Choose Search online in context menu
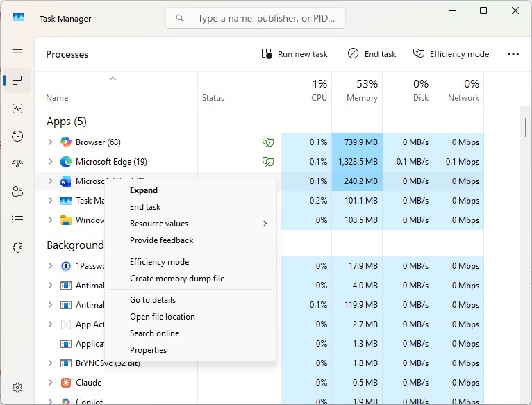532x405 pixels. (x=191, y=333)
